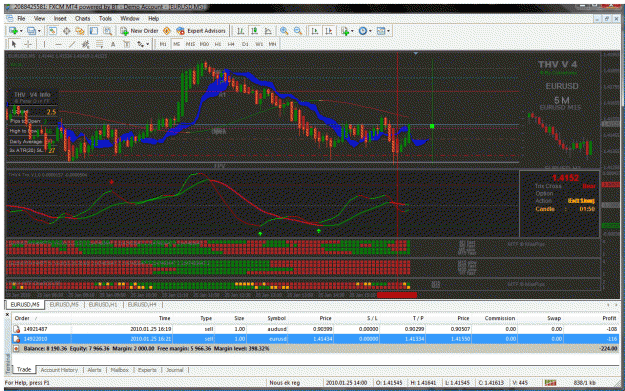Switch timeframe to M30
Image resolution: width=625 pixels, height=391 pixels.
pyautogui.click(x=204, y=44)
